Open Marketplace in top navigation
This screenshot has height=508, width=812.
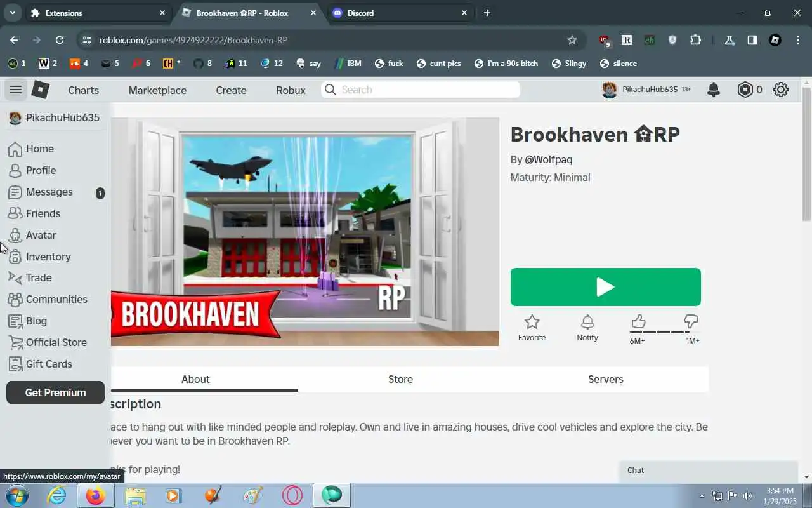tap(157, 90)
